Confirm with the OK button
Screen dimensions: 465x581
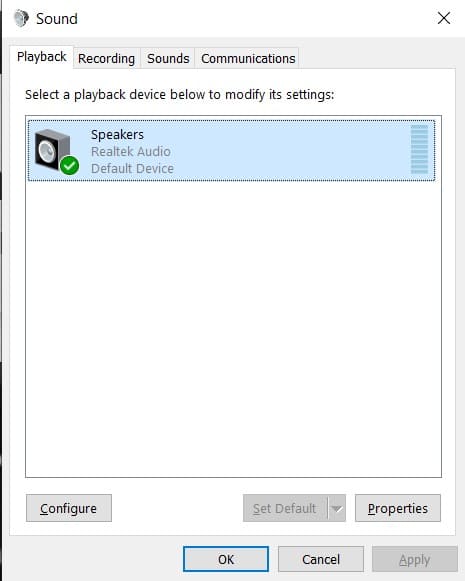click(226, 559)
